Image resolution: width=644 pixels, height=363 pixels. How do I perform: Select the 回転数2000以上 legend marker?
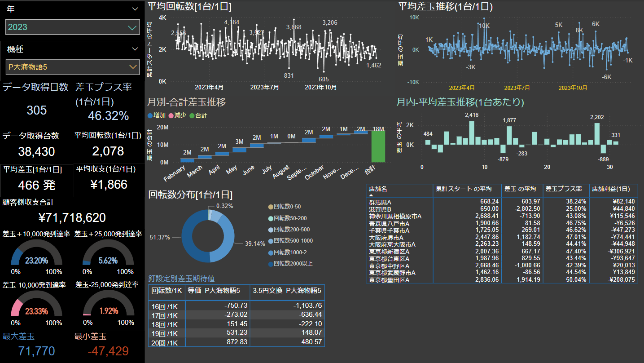[x=270, y=264]
